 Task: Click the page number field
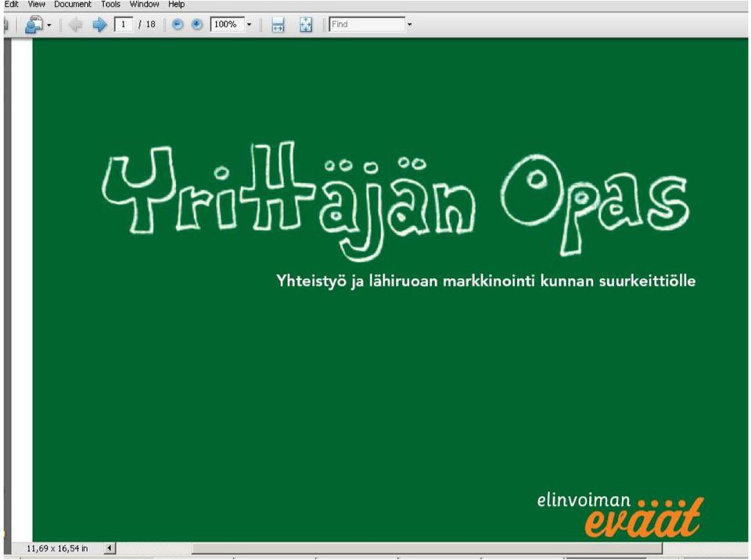pos(123,24)
